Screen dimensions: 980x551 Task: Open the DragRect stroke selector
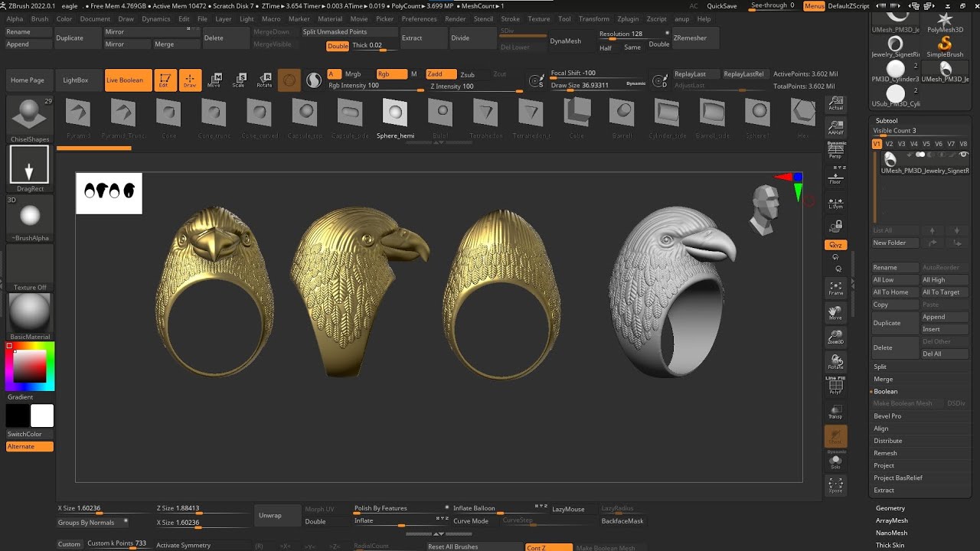click(x=30, y=168)
